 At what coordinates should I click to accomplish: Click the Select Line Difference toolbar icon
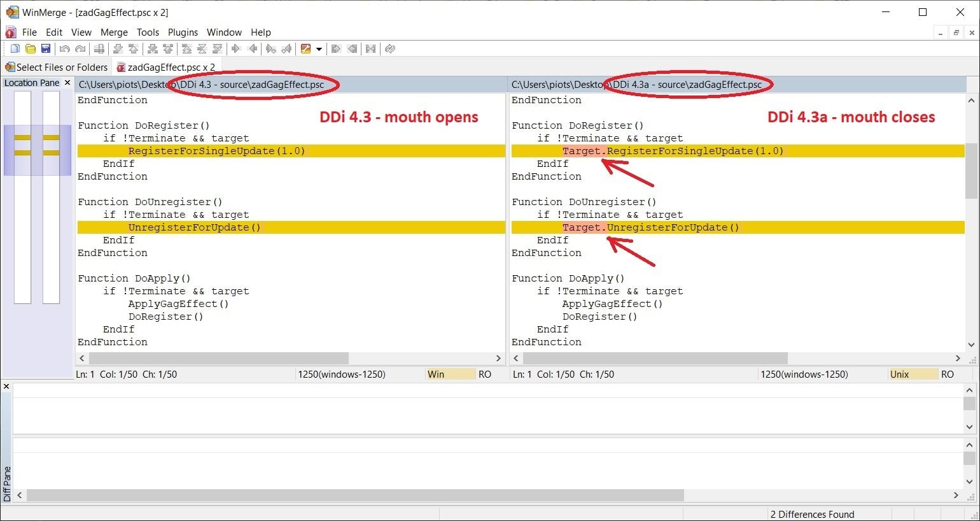click(x=99, y=49)
